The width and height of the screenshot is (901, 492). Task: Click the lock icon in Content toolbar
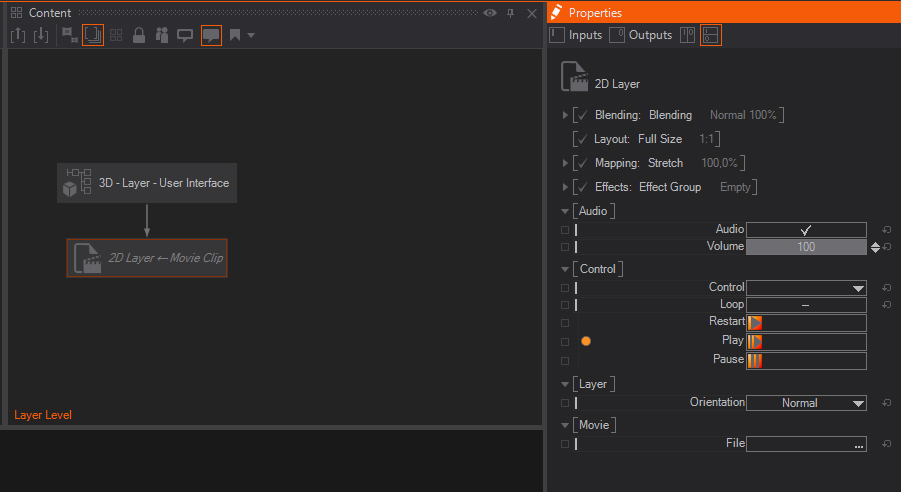tap(139, 35)
